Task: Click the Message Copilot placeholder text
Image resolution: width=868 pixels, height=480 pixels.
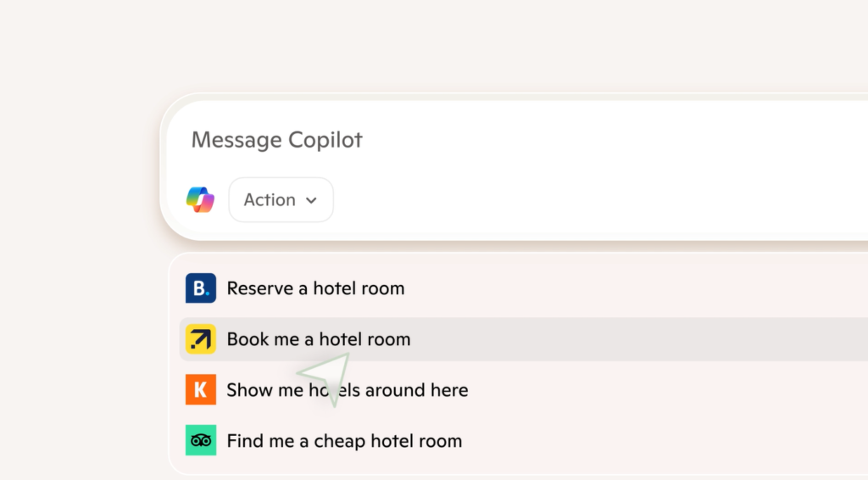Action: pyautogui.click(x=277, y=140)
